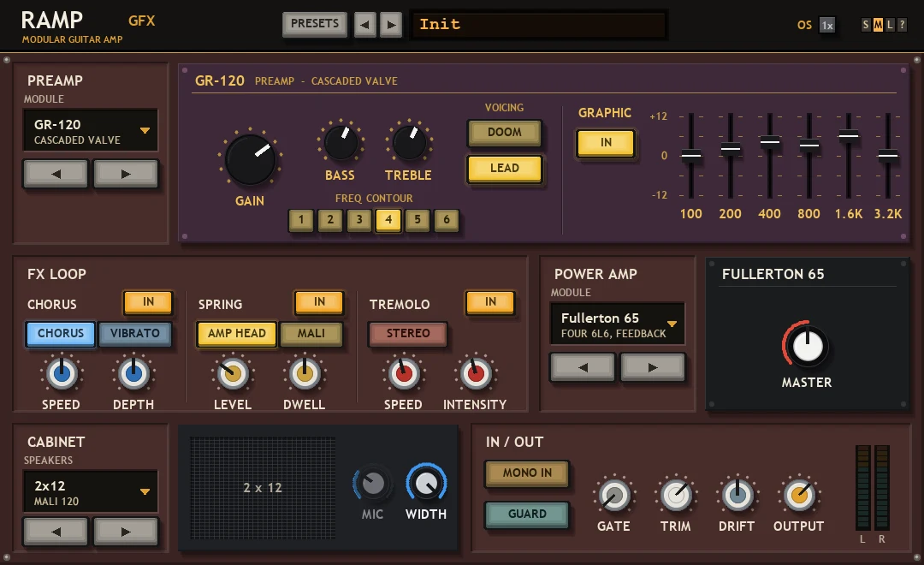
Task: Click the OUTPUT level knob
Action: pyautogui.click(x=800, y=496)
